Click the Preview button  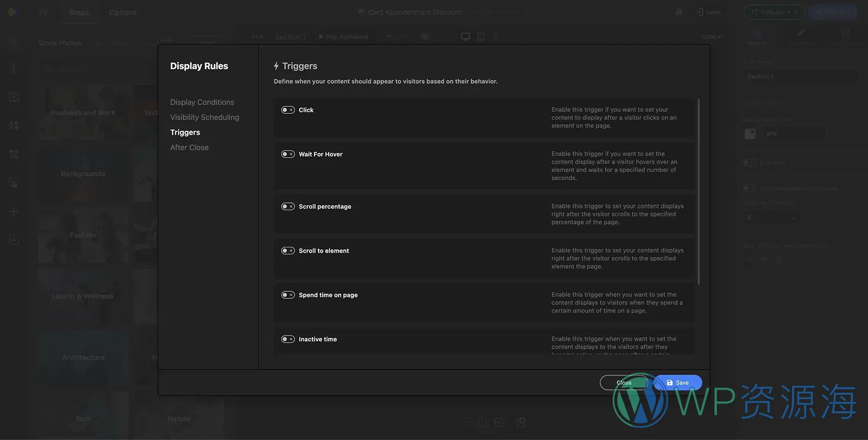(832, 12)
